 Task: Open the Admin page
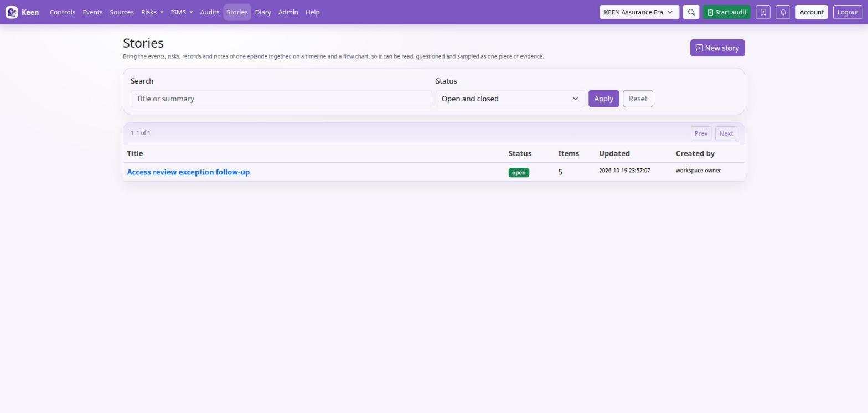tap(288, 12)
